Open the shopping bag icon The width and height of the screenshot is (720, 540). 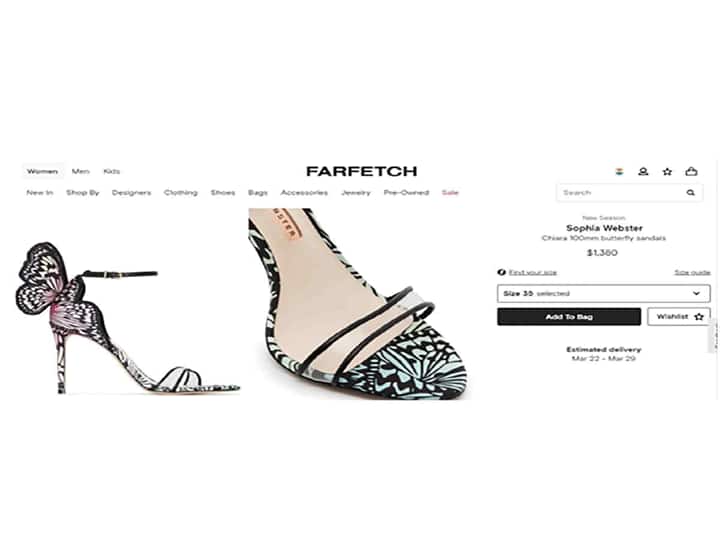click(x=691, y=171)
